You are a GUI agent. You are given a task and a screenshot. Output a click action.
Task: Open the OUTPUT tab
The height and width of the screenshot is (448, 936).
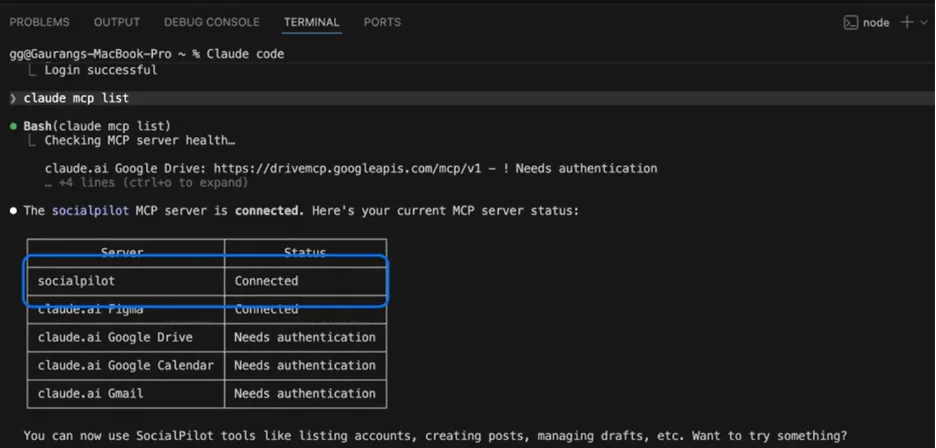tap(117, 22)
